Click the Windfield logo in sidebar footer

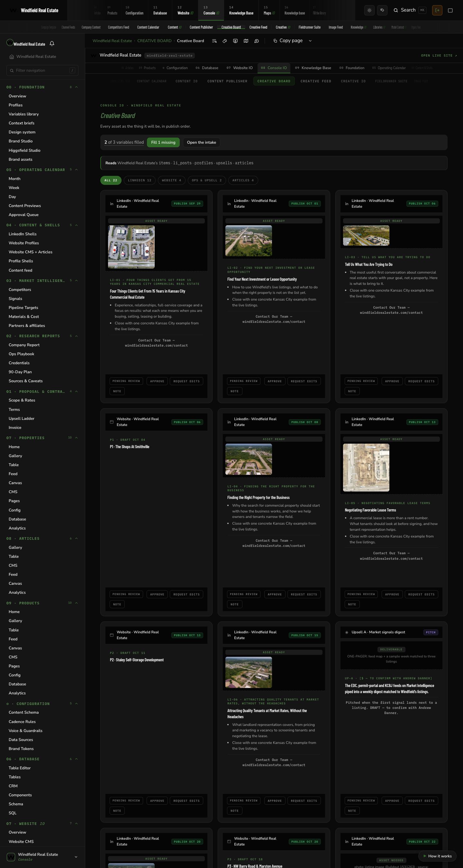coord(11,856)
